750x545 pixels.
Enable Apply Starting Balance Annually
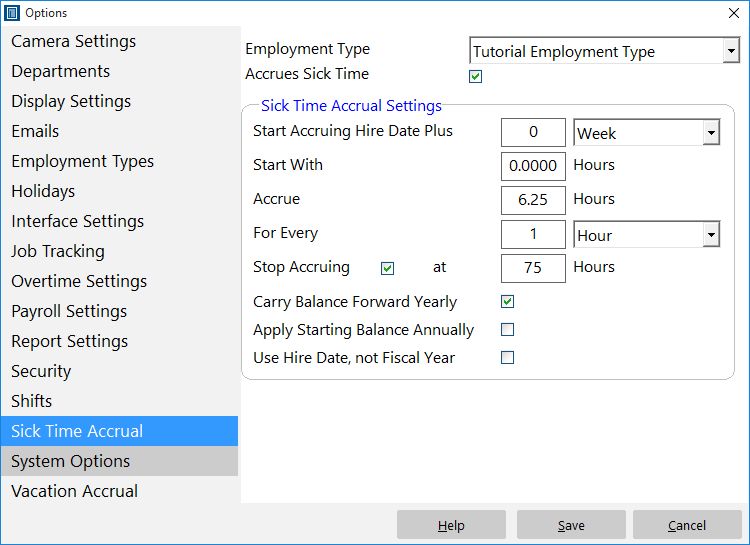tap(507, 330)
